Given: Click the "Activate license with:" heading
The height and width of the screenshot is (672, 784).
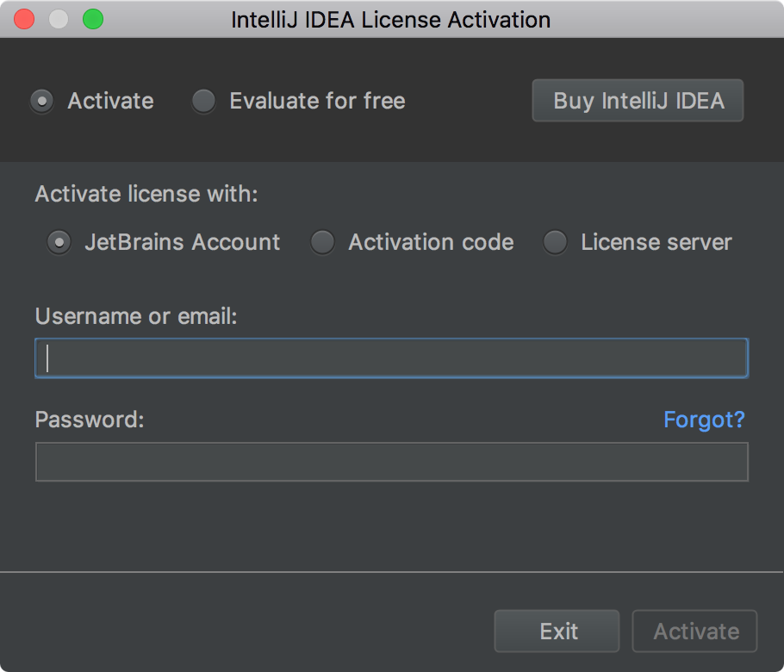Looking at the screenshot, I should [x=146, y=194].
